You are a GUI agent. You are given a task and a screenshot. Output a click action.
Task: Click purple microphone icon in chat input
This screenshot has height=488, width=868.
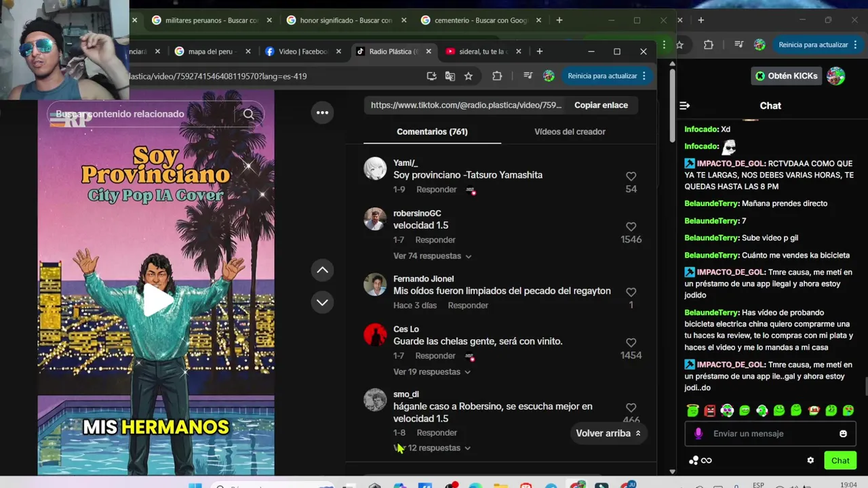point(698,434)
